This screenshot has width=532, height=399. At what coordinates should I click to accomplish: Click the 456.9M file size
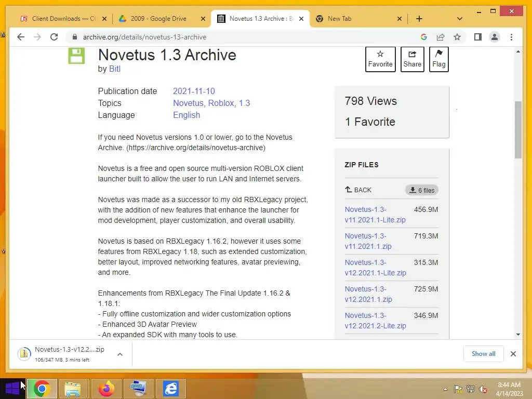[426, 209]
